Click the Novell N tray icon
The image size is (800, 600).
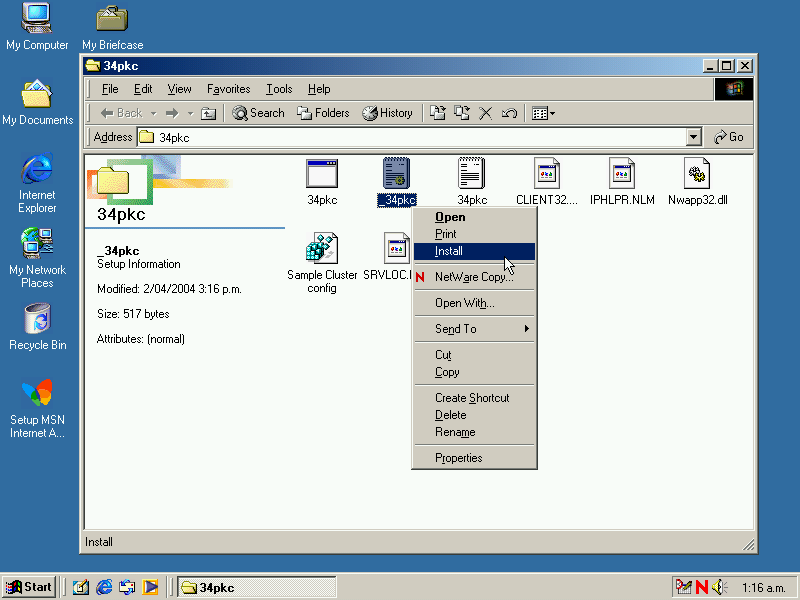point(702,587)
